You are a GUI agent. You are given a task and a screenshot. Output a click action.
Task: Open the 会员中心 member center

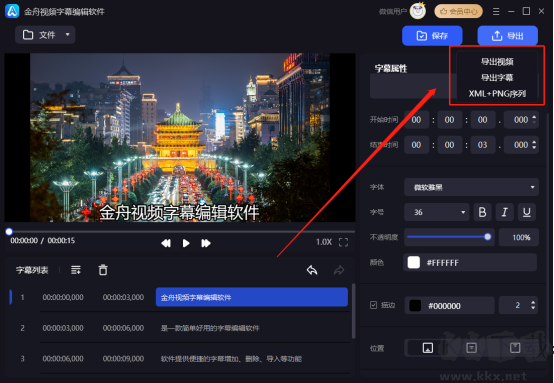tap(459, 12)
